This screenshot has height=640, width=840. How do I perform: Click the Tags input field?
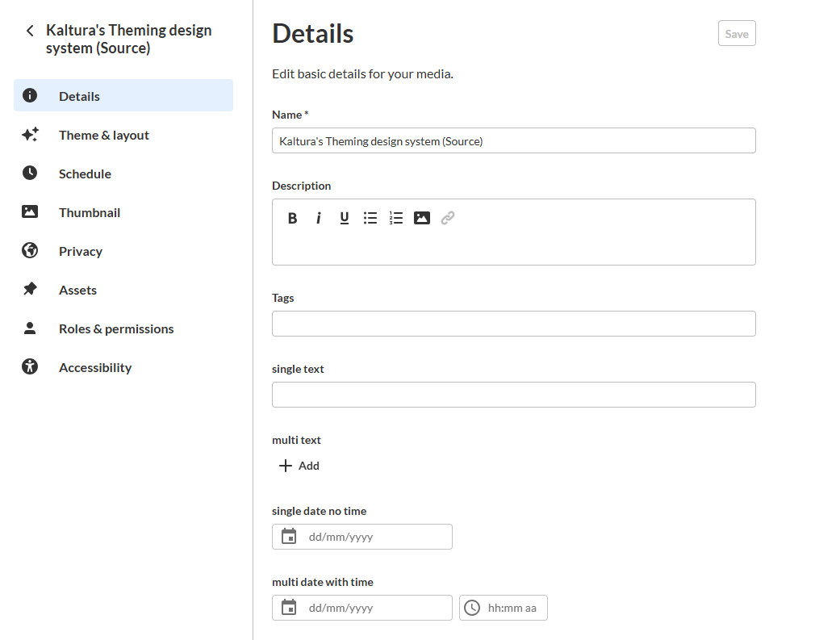[x=514, y=324]
